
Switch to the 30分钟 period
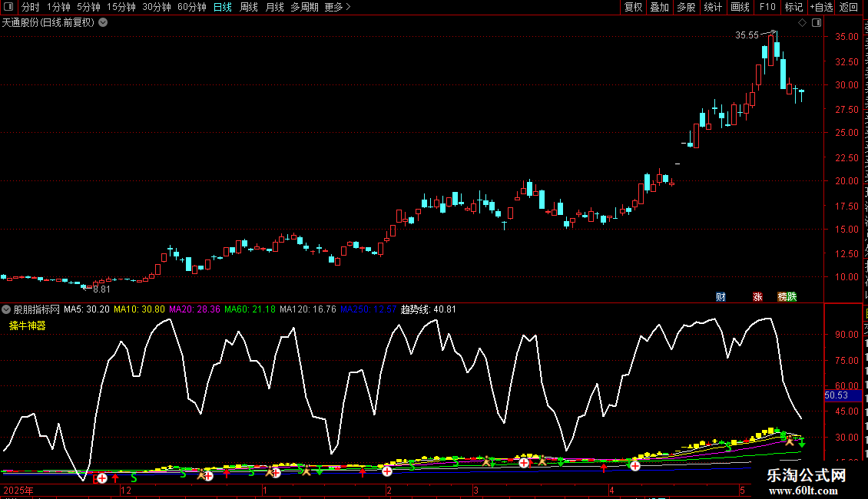tap(156, 7)
